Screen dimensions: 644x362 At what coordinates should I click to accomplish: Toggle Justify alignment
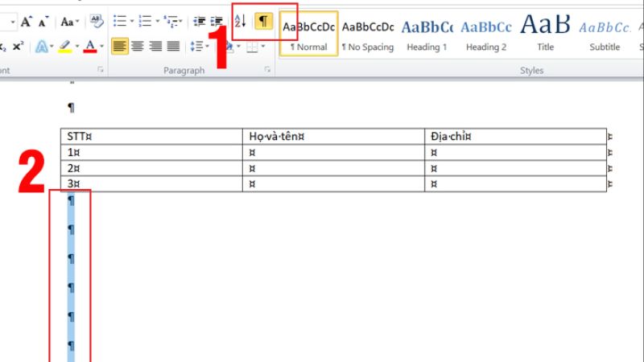tap(173, 46)
